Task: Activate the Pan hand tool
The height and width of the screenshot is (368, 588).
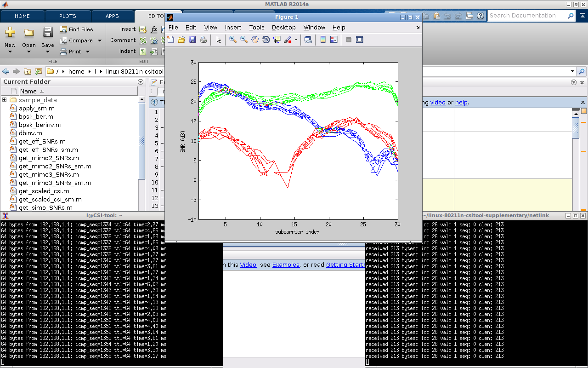Action: coord(255,40)
